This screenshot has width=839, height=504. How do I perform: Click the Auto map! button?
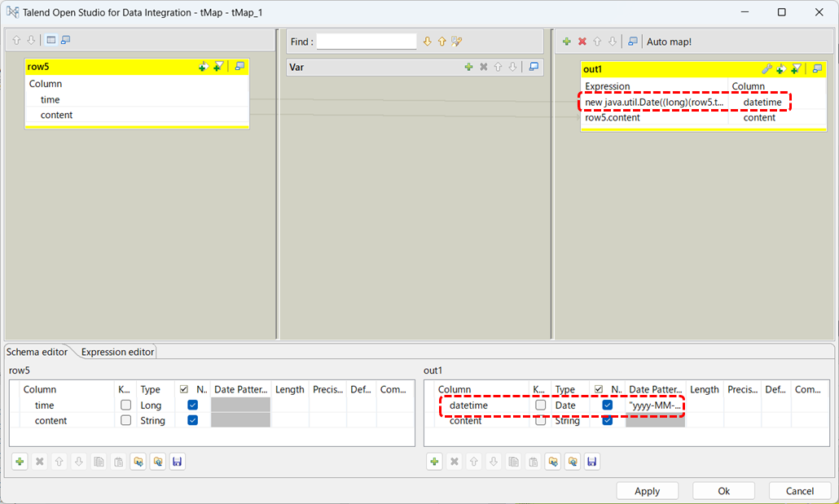[x=669, y=42]
